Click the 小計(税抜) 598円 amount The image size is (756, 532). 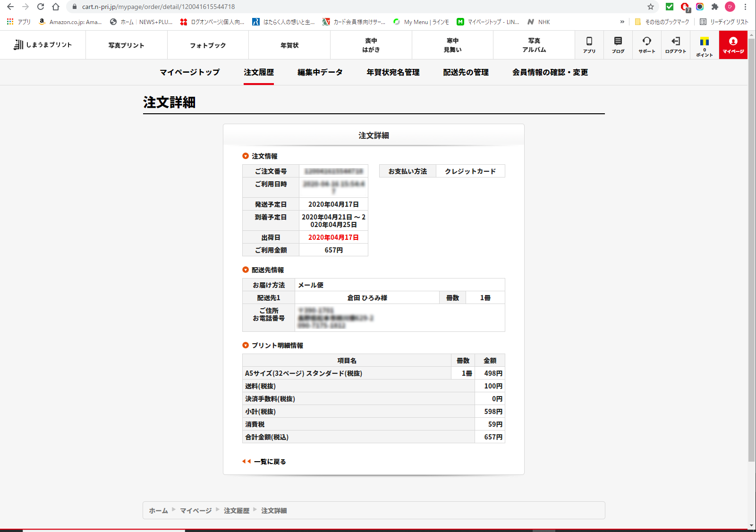pos(493,412)
